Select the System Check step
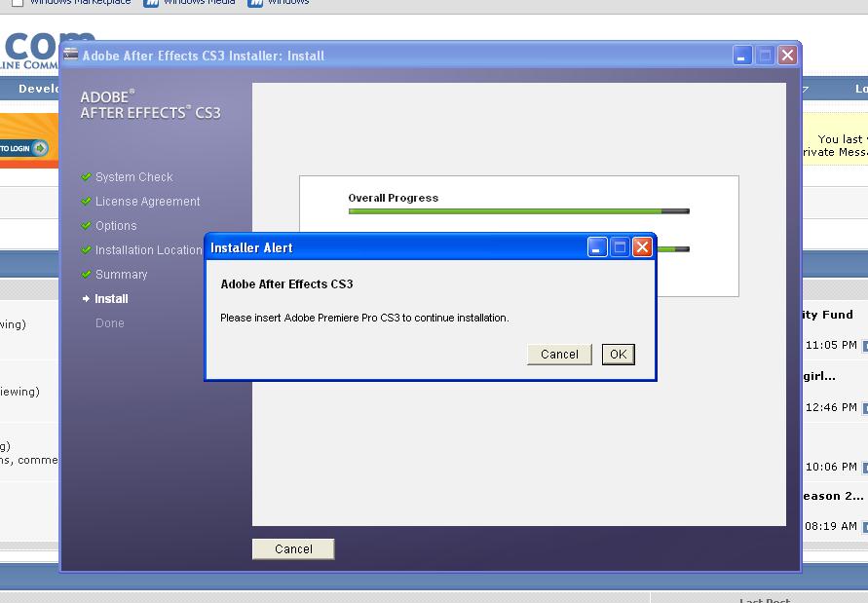 click(x=134, y=177)
